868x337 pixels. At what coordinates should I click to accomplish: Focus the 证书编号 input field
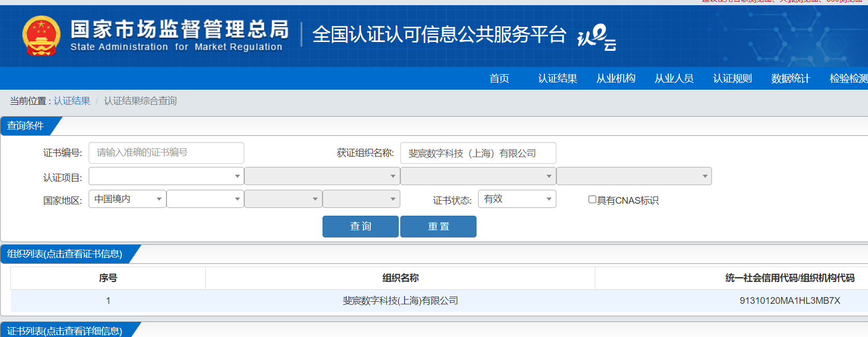point(166,153)
